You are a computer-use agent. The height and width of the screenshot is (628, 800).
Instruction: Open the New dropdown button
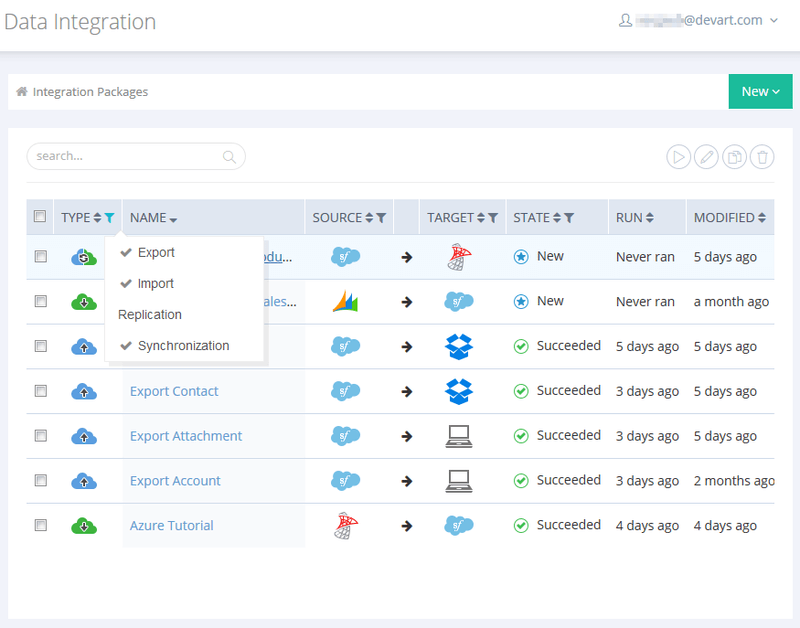click(x=760, y=92)
